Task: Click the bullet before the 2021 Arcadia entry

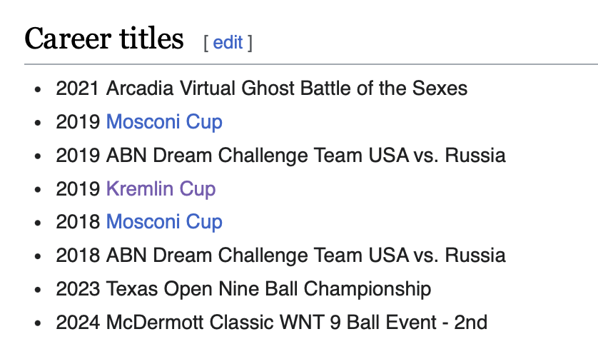Action: (39, 89)
